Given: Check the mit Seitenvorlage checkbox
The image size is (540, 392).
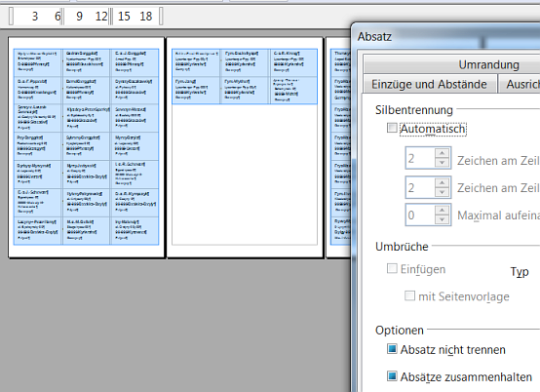Looking at the screenshot, I should pos(409,295).
